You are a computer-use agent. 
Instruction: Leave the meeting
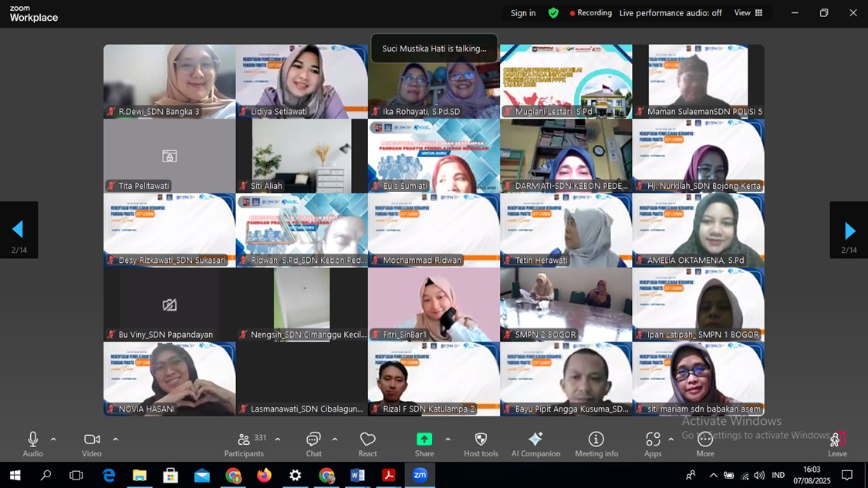pyautogui.click(x=837, y=444)
